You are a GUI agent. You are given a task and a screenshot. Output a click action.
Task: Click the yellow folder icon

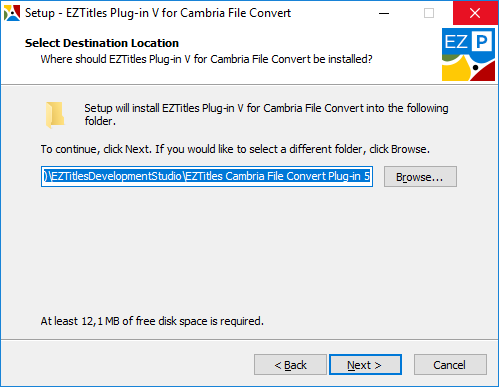click(x=55, y=115)
